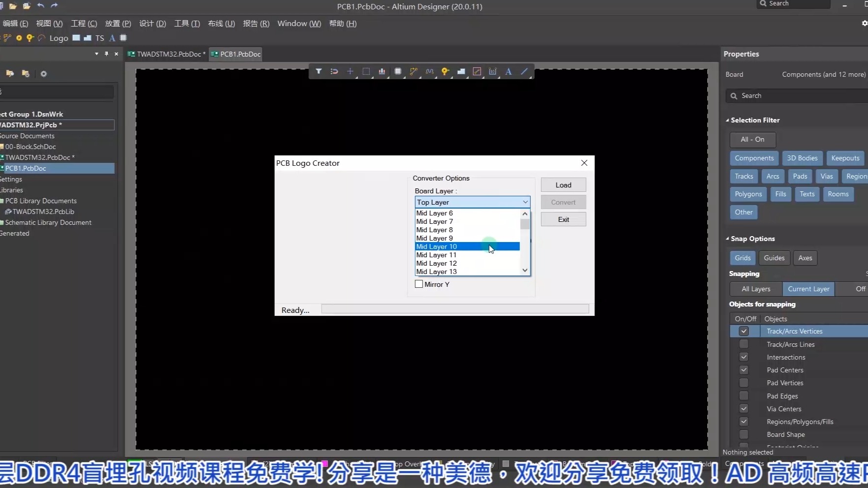
Task: Toggle the Components selection filter button
Action: [x=754, y=158]
